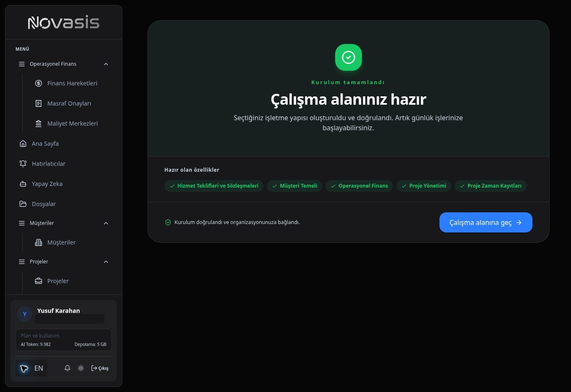This screenshot has height=392, width=571.
Task: Click the Proje Zaman Kayıtları chip
Action: point(491,186)
